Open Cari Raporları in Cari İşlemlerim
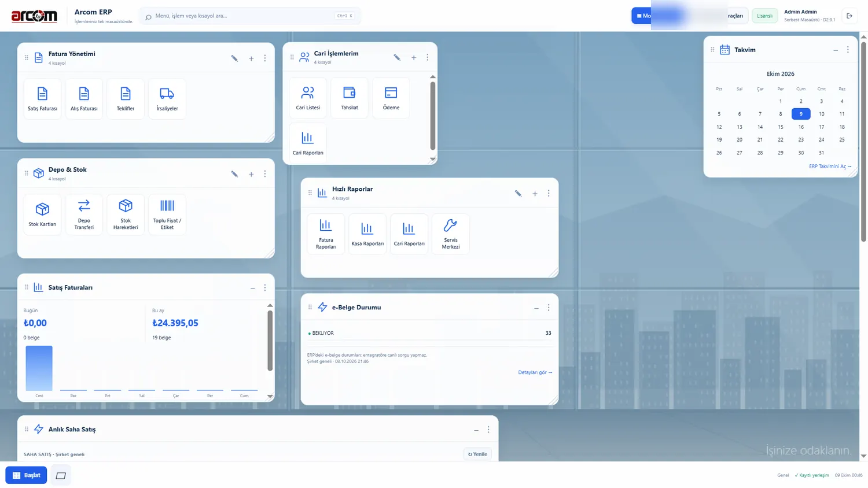 pos(308,143)
